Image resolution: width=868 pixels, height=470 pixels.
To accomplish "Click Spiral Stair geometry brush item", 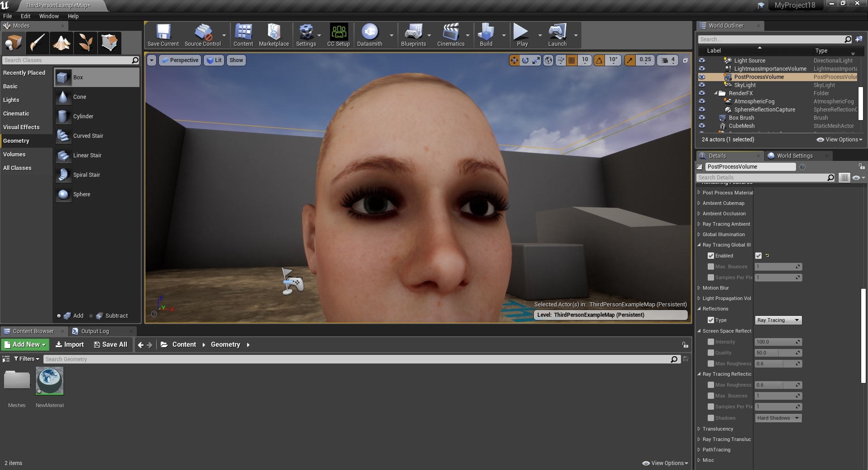I will click(x=97, y=175).
